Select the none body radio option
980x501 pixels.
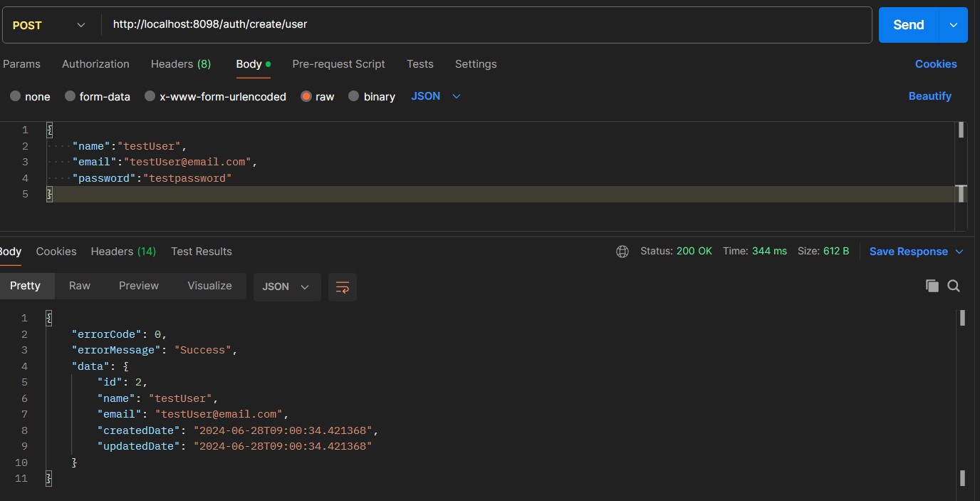[x=15, y=96]
